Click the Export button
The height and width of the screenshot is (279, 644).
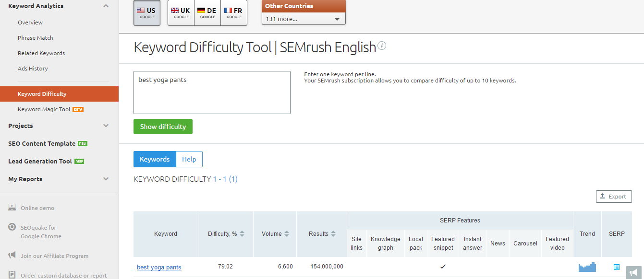(x=614, y=197)
